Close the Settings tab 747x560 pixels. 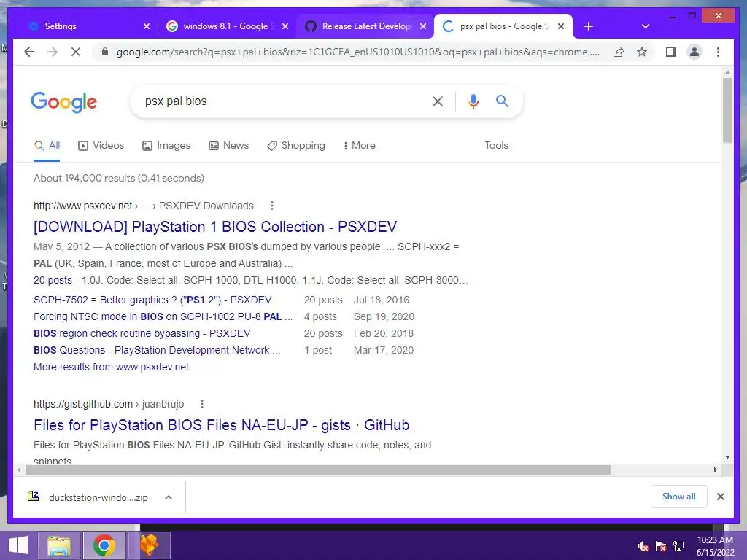pyautogui.click(x=146, y=26)
